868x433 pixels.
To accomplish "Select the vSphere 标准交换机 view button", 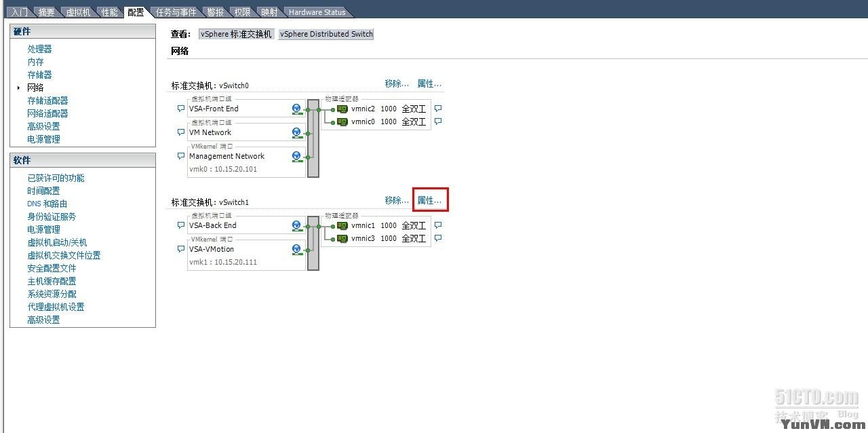I will (236, 34).
